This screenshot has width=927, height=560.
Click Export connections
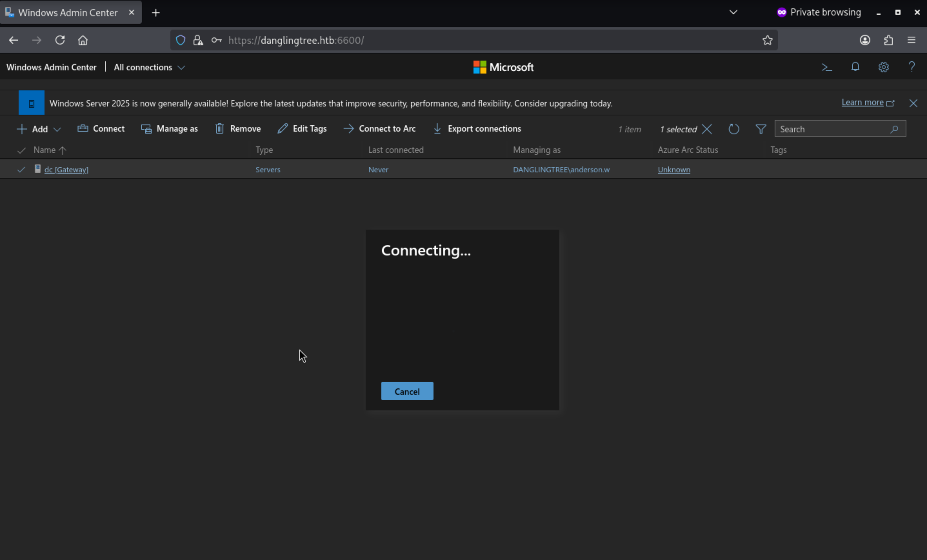(x=477, y=129)
